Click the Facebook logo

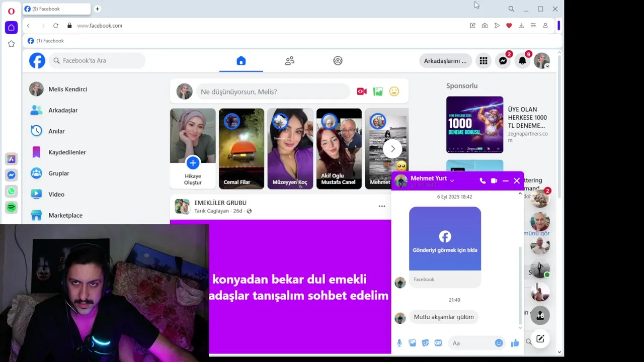tap(37, 60)
